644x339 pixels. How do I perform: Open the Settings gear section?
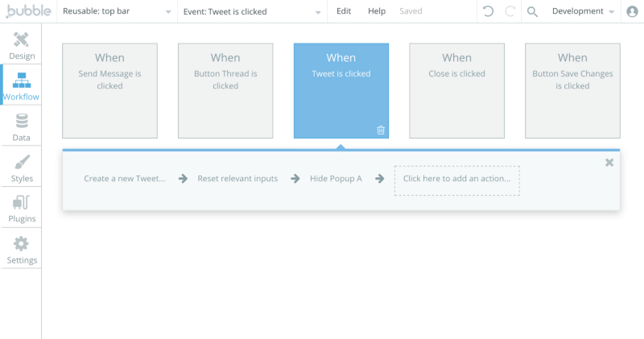pyautogui.click(x=22, y=250)
